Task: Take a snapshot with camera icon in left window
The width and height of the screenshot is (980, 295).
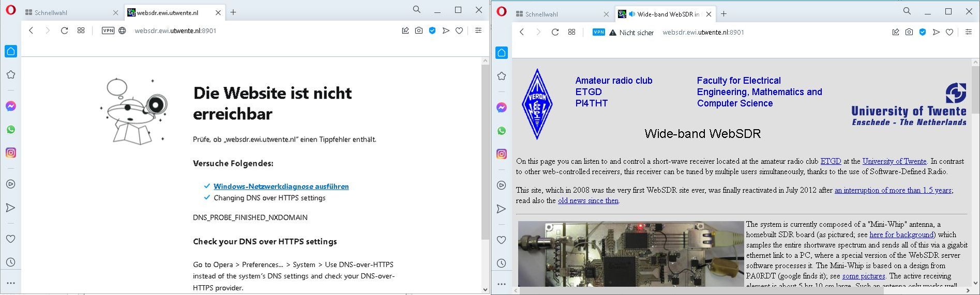Action: pyautogui.click(x=418, y=30)
